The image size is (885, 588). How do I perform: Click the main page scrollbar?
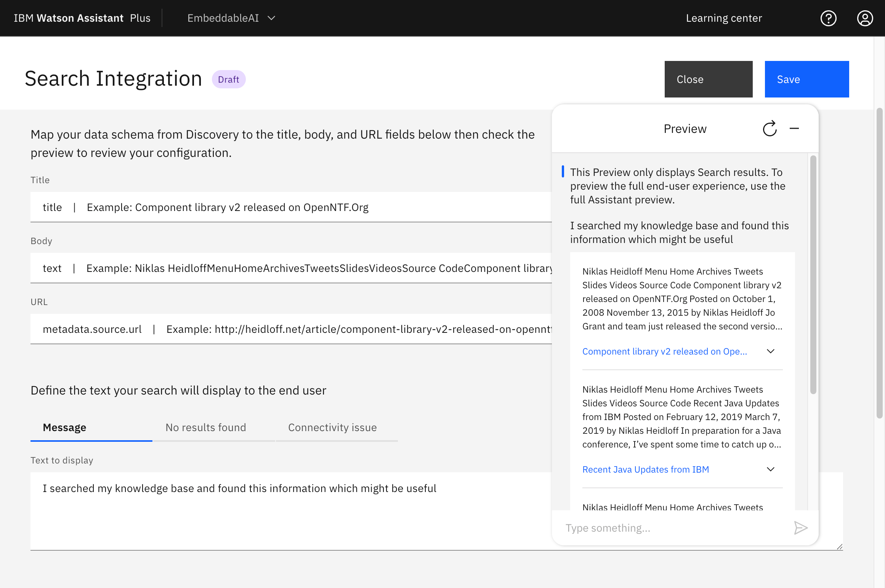point(880,263)
